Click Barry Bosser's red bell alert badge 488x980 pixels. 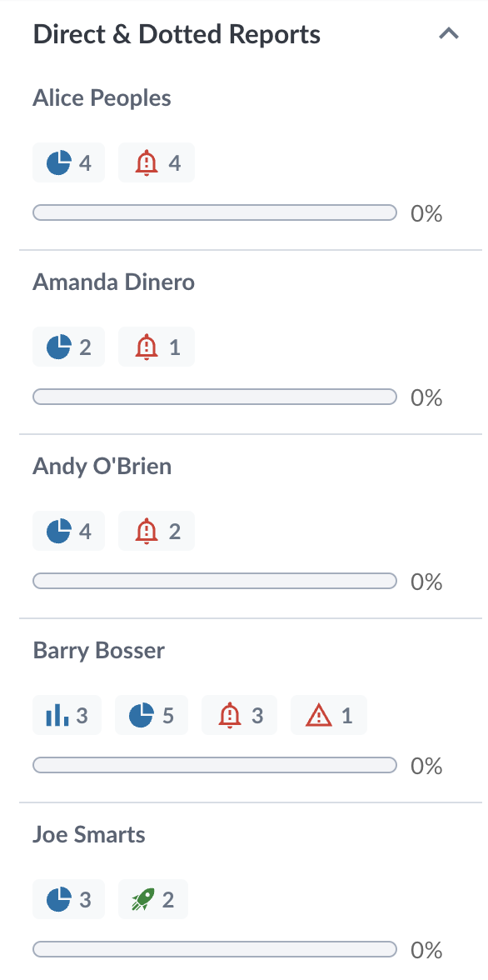tap(239, 715)
